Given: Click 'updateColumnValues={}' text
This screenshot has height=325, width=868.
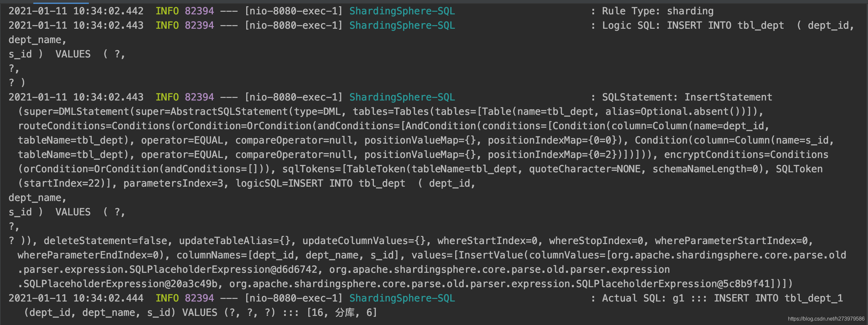Looking at the screenshot, I should pyautogui.click(x=363, y=241).
